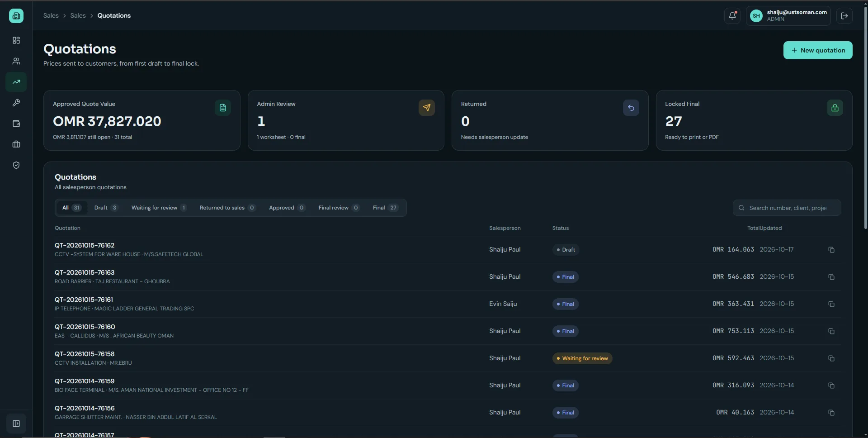Click the return-arrow icon on Returned card
Screen dimensions: 868x438
(x=631, y=108)
